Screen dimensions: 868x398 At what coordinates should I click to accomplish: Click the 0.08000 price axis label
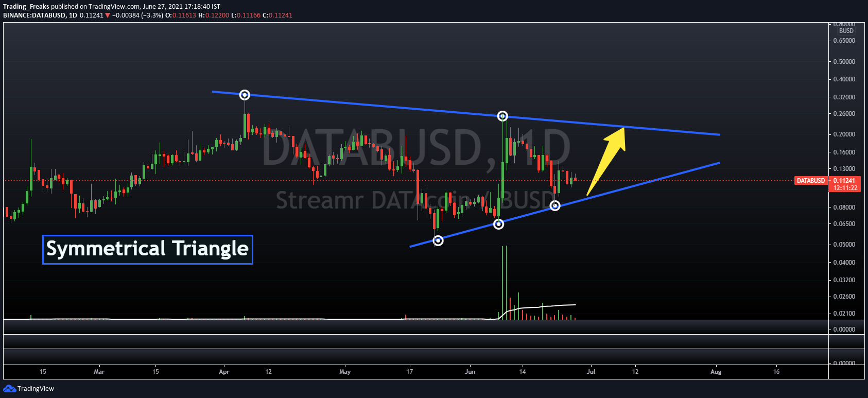844,207
